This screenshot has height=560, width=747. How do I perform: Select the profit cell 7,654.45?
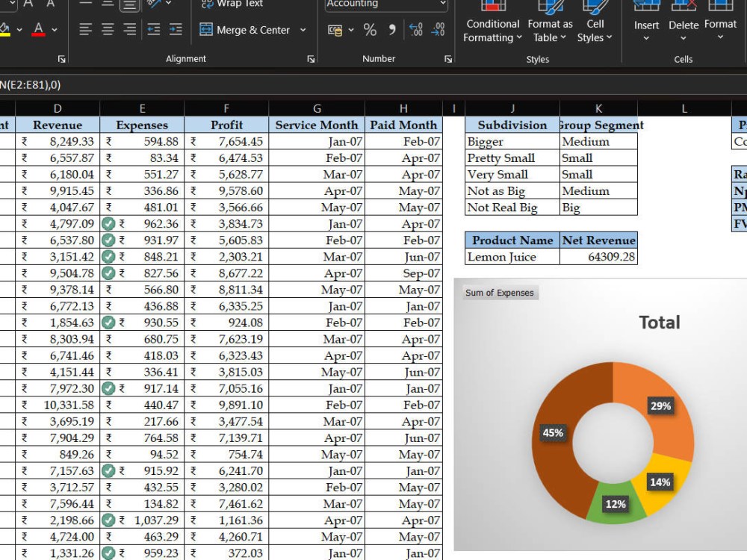[226, 141]
